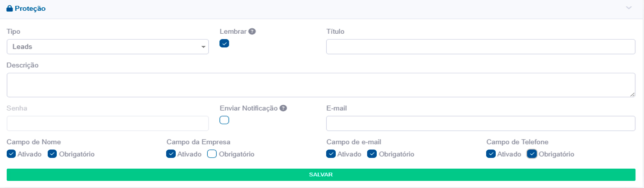Enable the Enviar Notificação checkbox
Screen dimensions: 644x188
[224, 120]
